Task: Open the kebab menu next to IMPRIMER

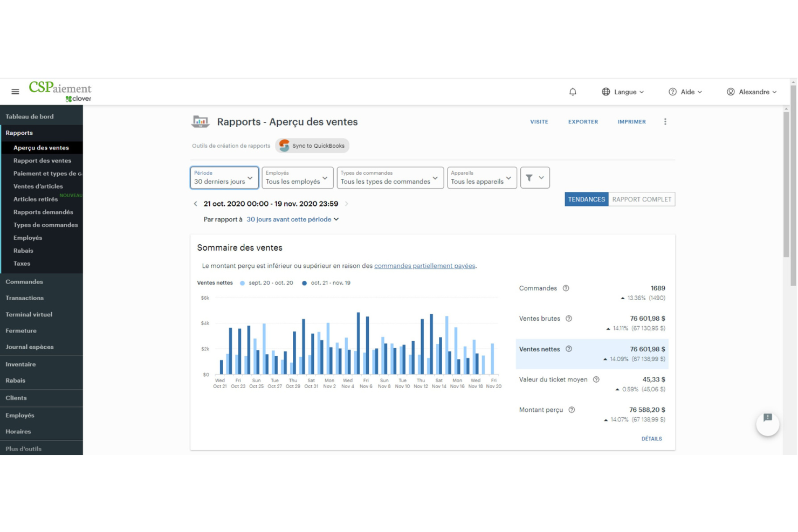Action: click(665, 121)
